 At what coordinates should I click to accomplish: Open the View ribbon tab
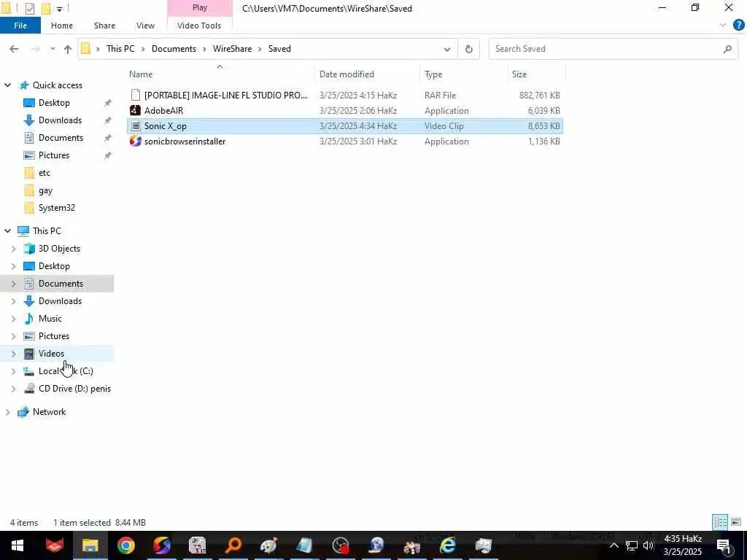pyautogui.click(x=145, y=26)
